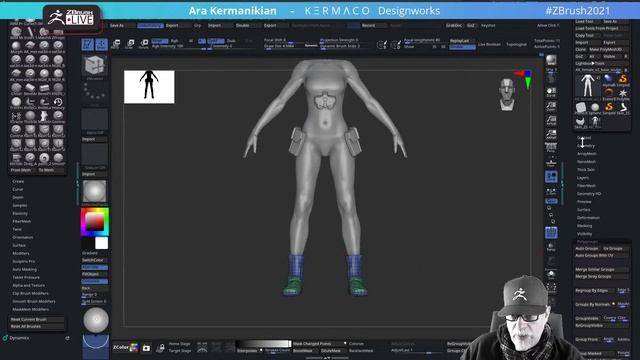The image size is (640, 360).
Task: Click the main female tool thumbnail
Action: click(x=587, y=86)
